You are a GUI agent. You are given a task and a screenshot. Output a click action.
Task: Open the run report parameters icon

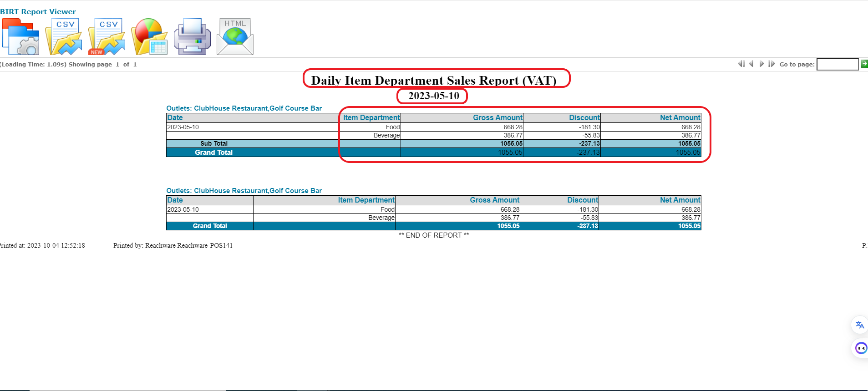21,37
